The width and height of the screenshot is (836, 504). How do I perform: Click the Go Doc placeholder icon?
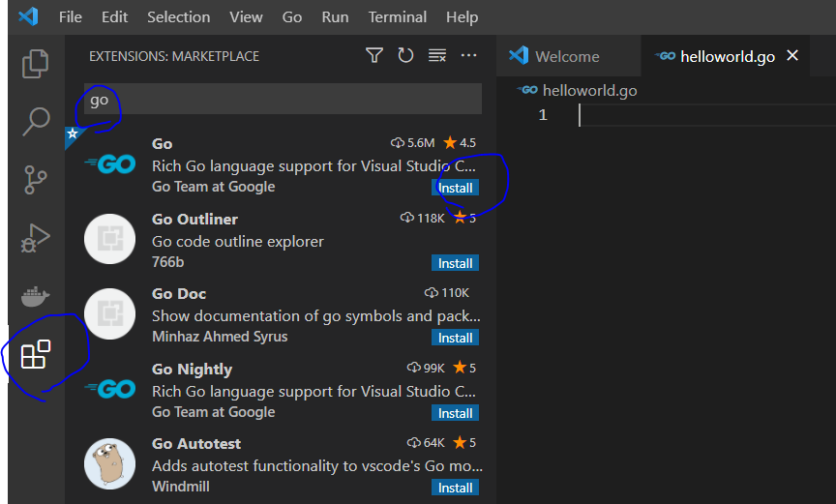(x=110, y=313)
